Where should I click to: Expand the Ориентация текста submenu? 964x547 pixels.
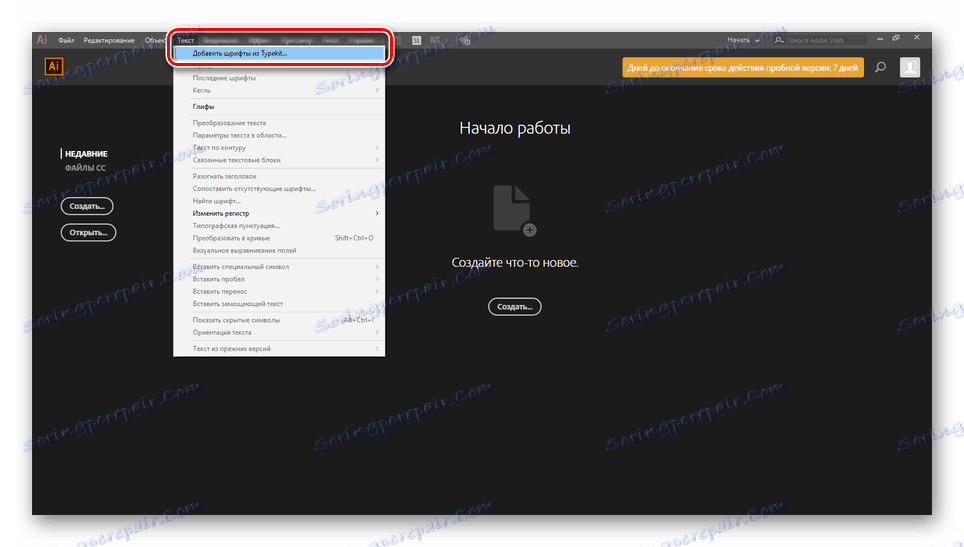point(279,333)
